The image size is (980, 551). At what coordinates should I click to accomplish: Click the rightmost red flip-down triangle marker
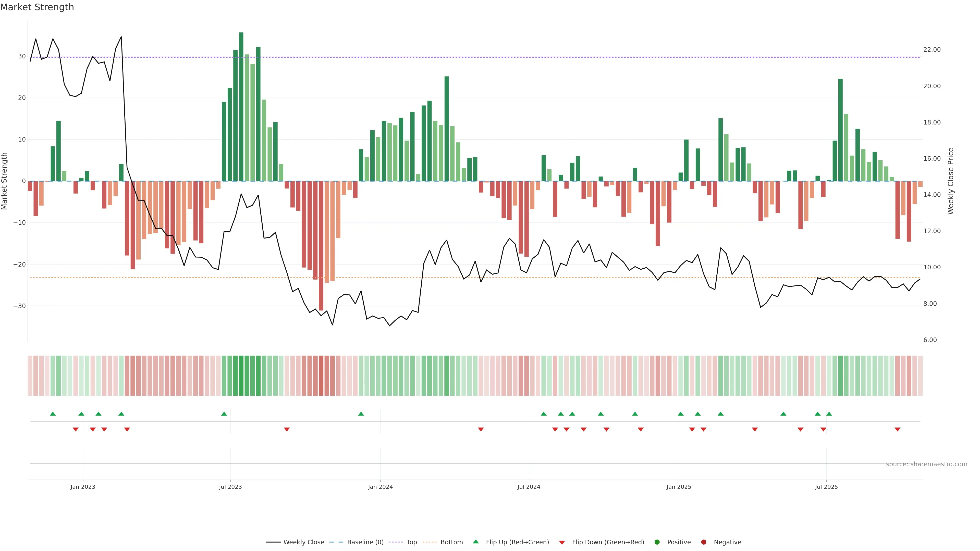pos(898,429)
